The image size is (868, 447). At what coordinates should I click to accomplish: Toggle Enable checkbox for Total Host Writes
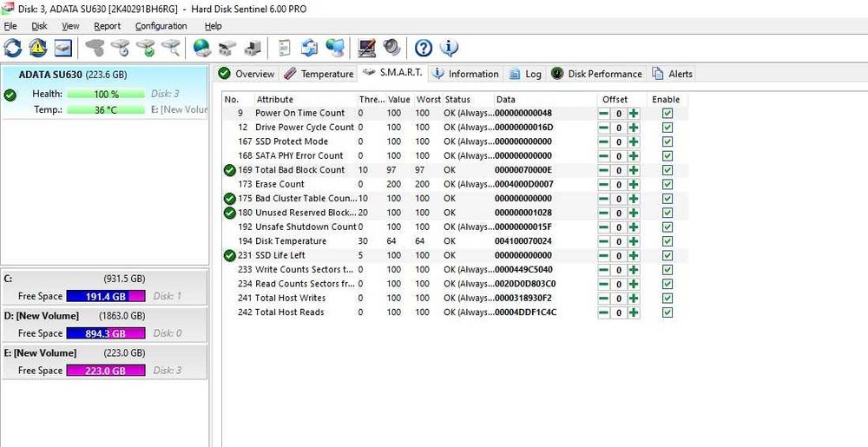667,299
